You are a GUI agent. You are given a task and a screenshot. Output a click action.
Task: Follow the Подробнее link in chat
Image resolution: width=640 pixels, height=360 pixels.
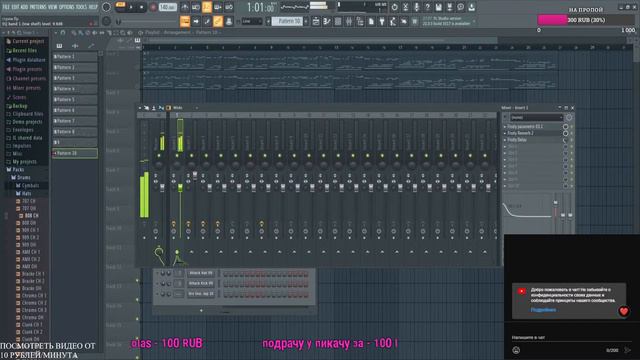point(543,310)
